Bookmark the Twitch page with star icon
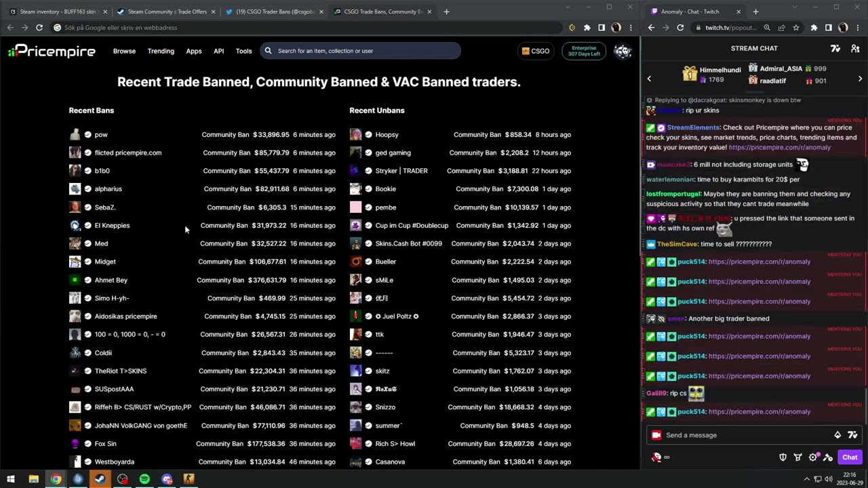The image size is (868, 488). coord(796,28)
